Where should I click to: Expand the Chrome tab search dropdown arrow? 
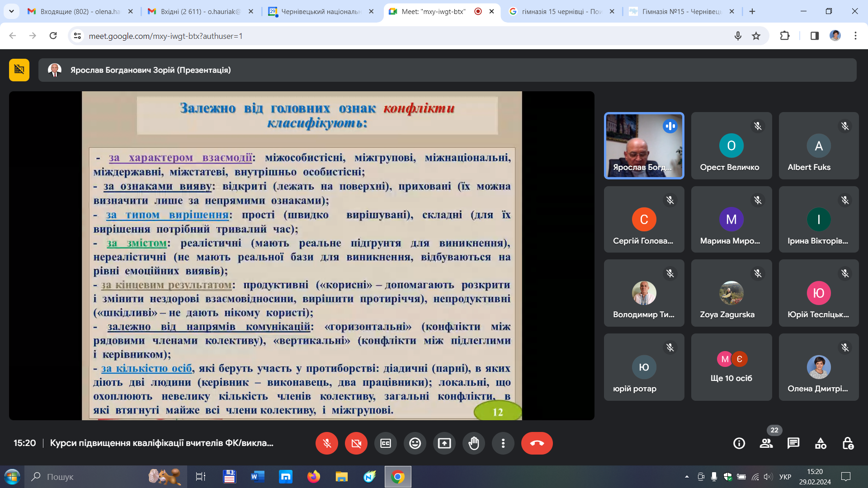(x=11, y=11)
